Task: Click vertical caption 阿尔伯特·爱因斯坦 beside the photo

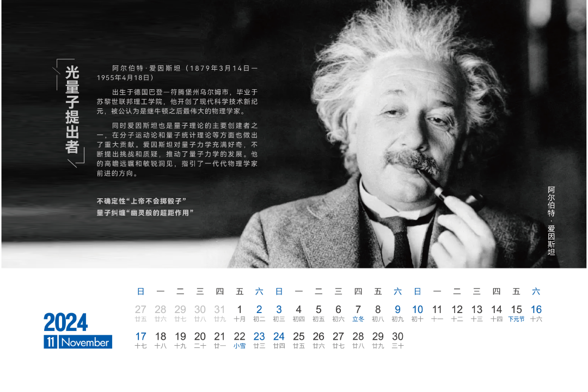Action: point(551,221)
